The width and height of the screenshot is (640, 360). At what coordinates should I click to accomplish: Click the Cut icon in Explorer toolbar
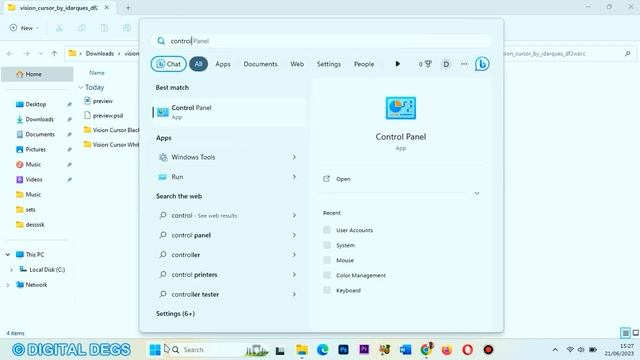59,28
